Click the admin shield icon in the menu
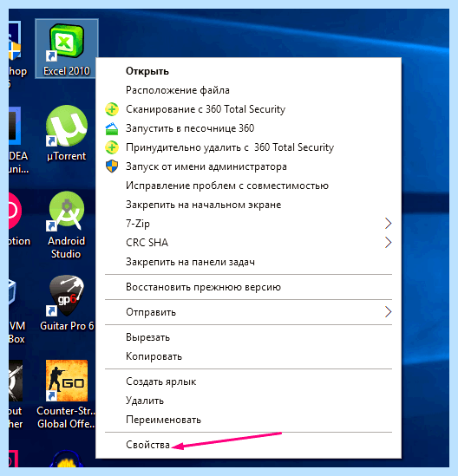This screenshot has height=476, width=458. click(x=112, y=166)
